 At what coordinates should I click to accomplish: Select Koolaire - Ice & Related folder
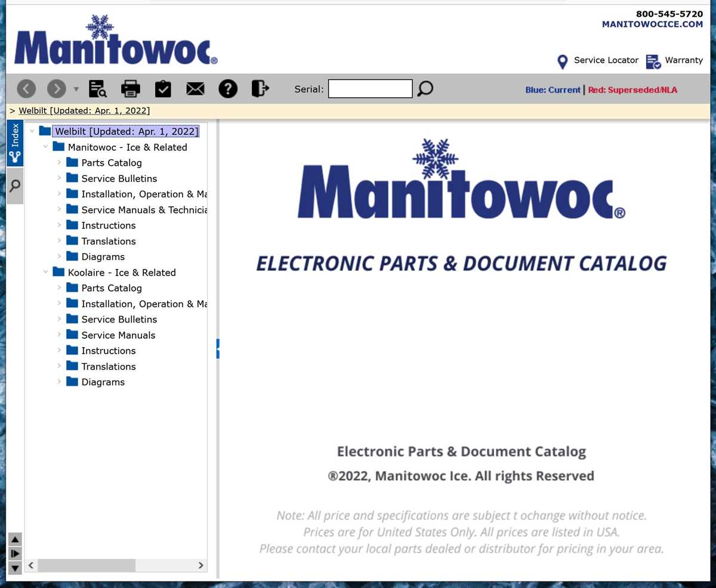click(x=122, y=273)
